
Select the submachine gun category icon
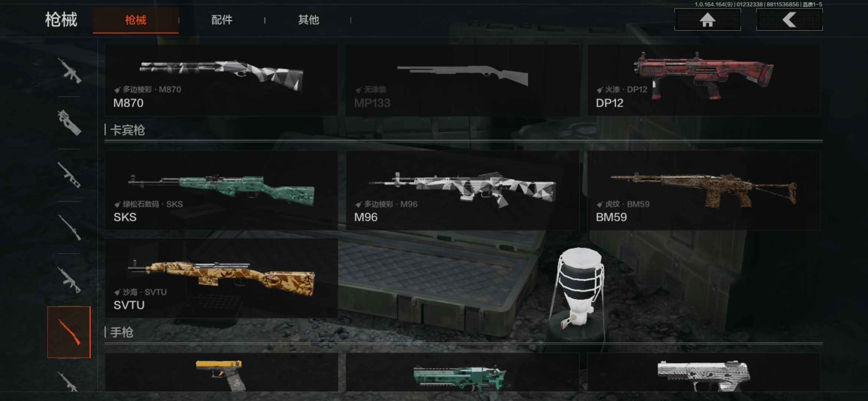pos(69,123)
